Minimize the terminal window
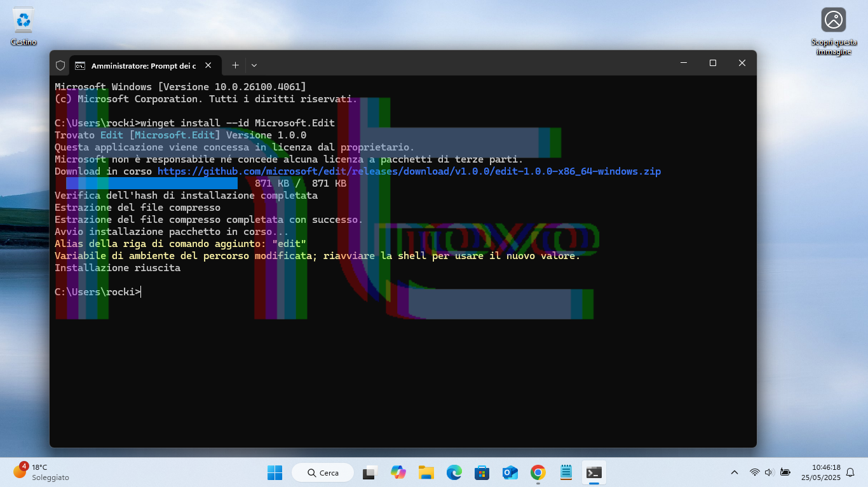 point(684,63)
